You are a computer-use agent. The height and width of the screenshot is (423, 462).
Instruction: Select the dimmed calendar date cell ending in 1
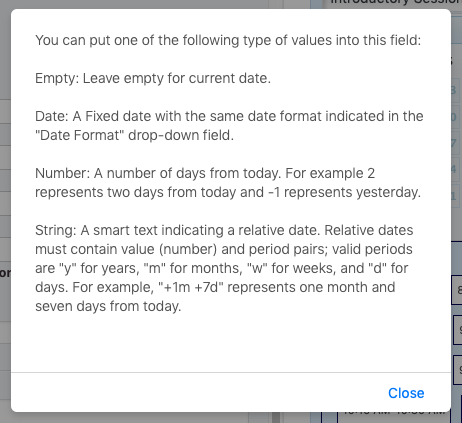tap(455, 196)
